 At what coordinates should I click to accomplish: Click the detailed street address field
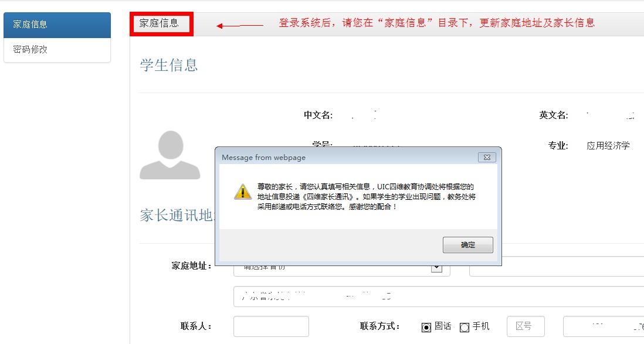[438, 297]
